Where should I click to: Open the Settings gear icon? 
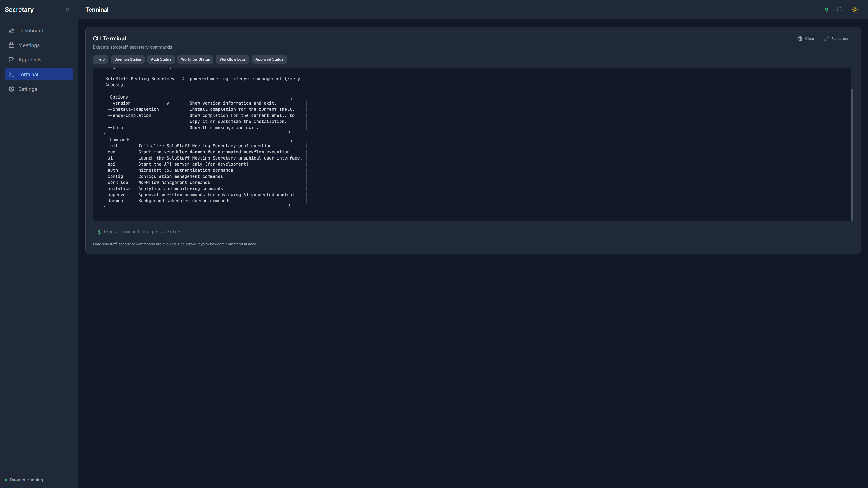coord(12,89)
